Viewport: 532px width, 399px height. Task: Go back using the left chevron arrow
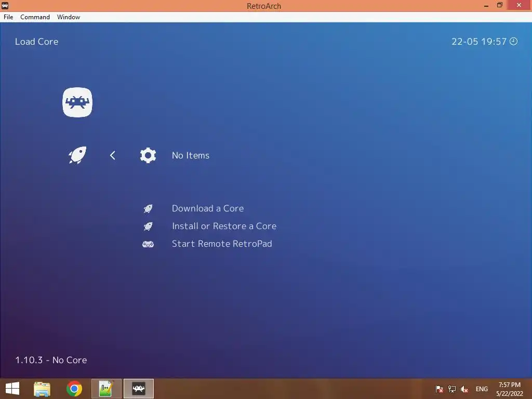pos(113,155)
